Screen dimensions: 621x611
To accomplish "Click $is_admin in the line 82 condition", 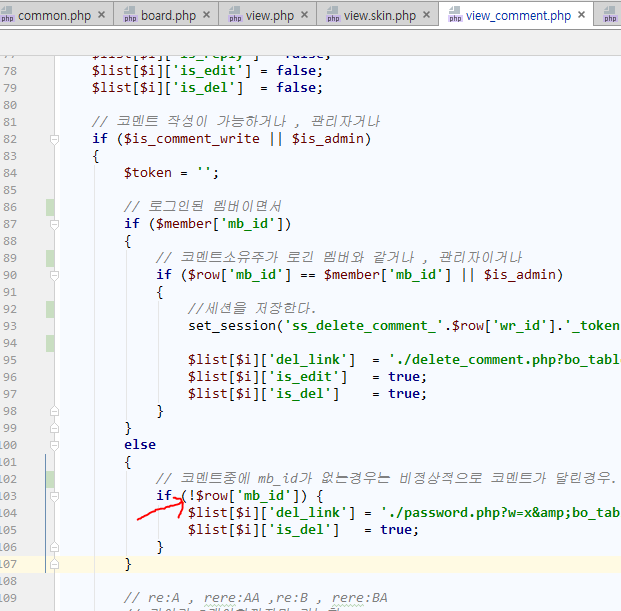I will tap(328, 139).
